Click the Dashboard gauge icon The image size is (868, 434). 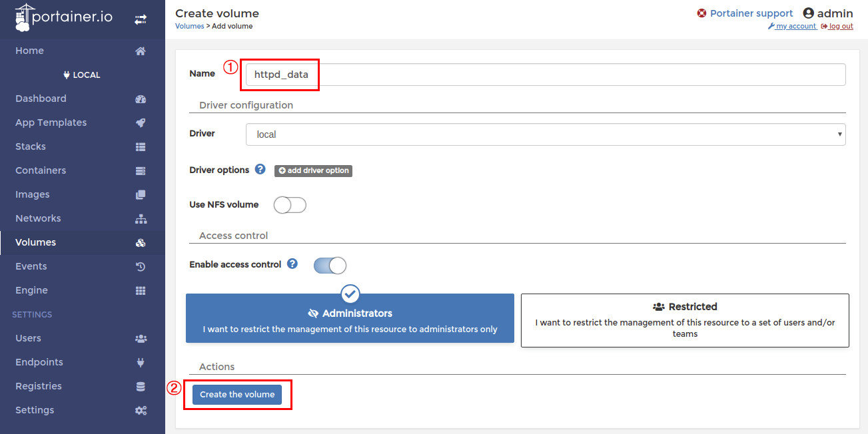point(141,99)
